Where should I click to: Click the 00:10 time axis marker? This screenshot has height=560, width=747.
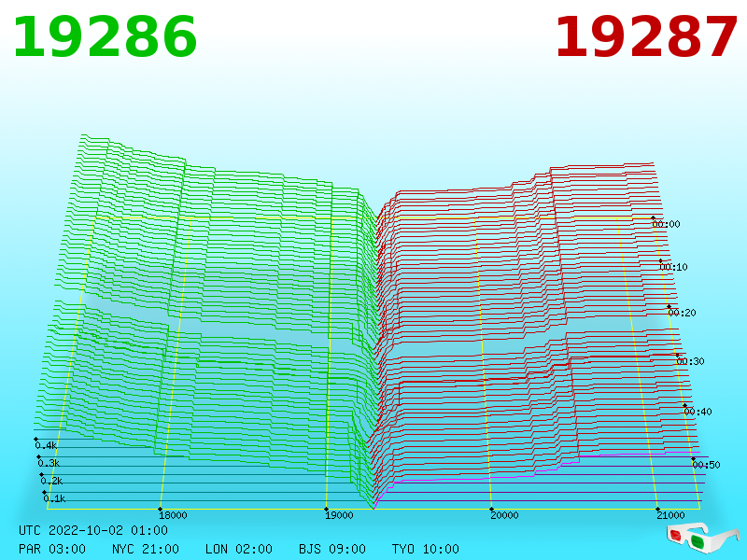coord(673,267)
